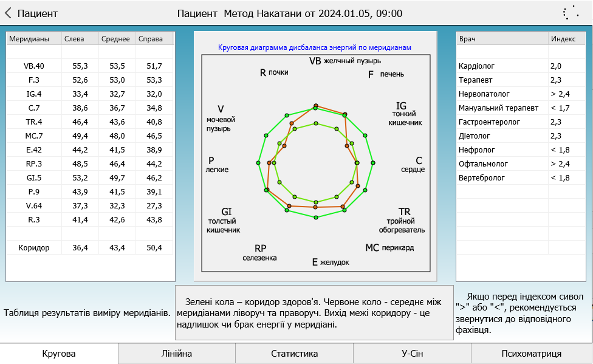Select the VB.40 meridian row
This screenshot has width=593, height=364.
(x=34, y=66)
